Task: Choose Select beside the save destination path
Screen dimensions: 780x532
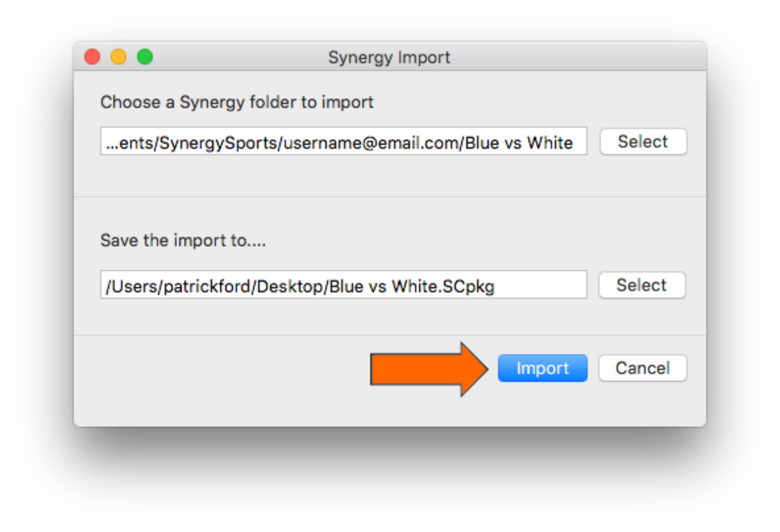Action: click(642, 285)
